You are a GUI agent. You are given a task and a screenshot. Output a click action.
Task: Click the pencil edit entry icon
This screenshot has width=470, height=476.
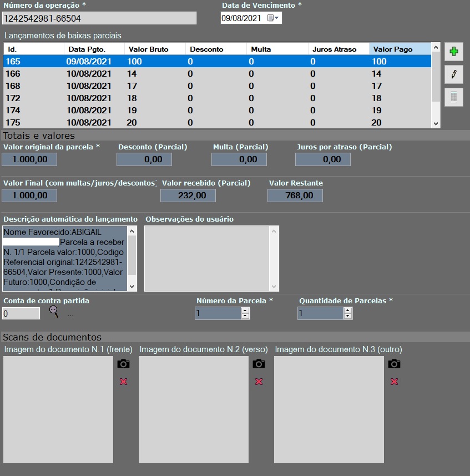click(453, 74)
